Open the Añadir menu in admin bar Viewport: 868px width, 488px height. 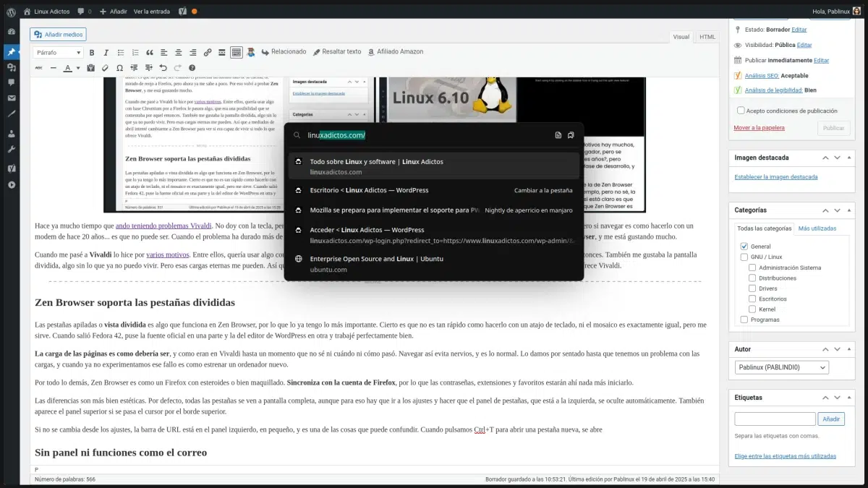coord(114,11)
